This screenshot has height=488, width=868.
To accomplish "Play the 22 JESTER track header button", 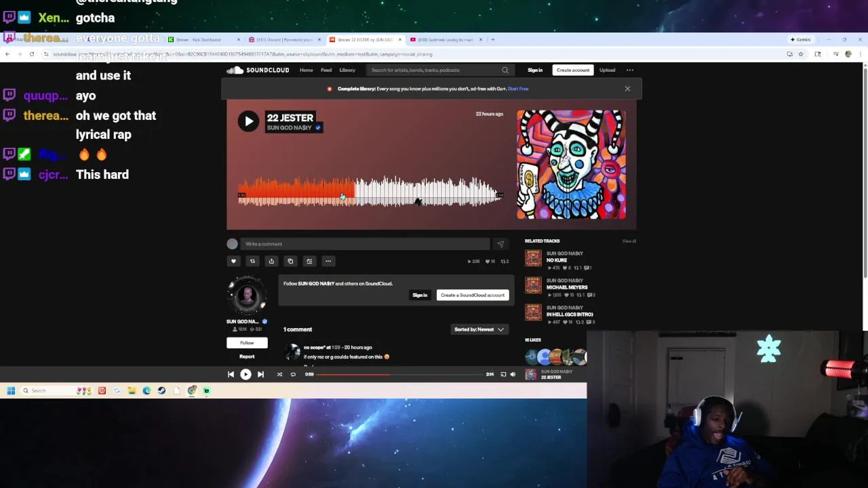I will click(x=248, y=121).
